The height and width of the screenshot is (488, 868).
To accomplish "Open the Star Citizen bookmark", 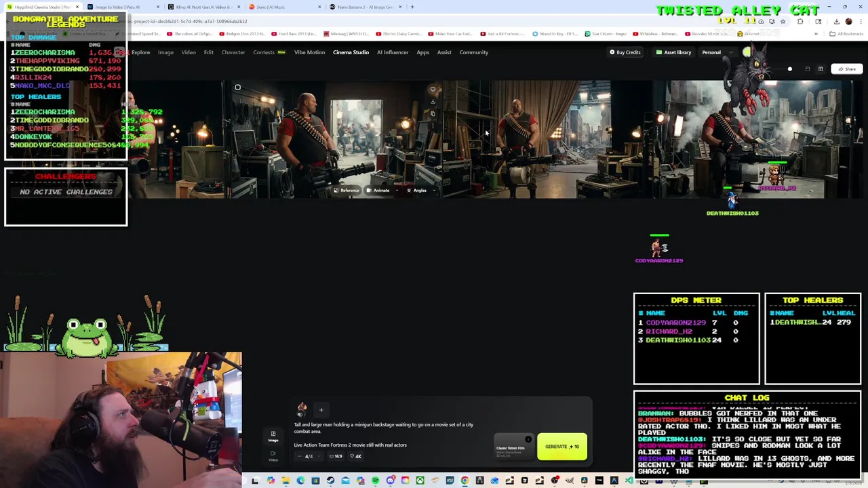I will coord(606,34).
